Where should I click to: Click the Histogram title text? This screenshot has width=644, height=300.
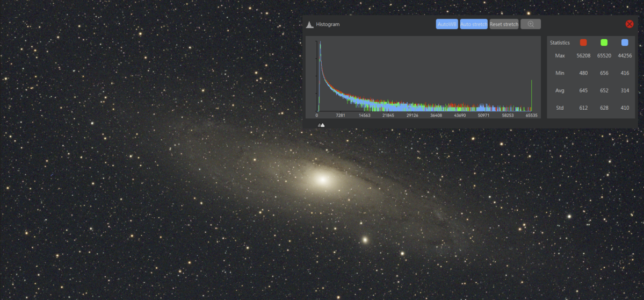[328, 25]
